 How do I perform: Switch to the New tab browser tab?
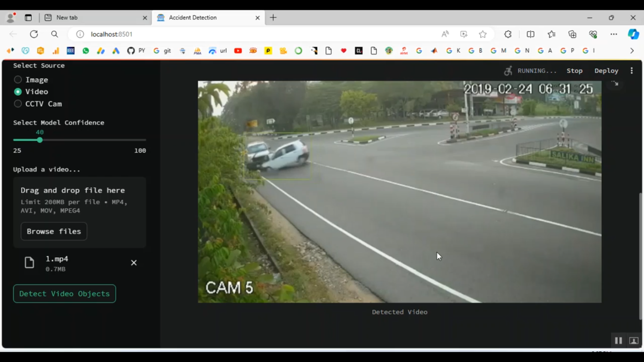coord(94,18)
